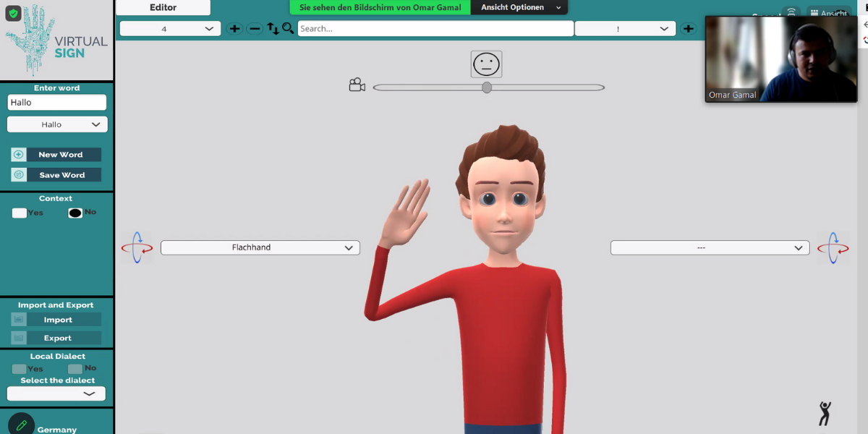Open the frame number 4 dropdown
Screen dimensions: 868x434
coord(171,28)
